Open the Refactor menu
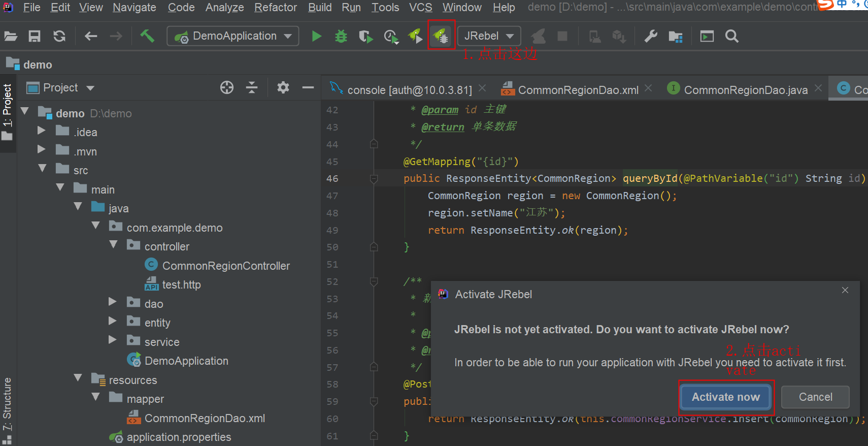This screenshot has width=868, height=446. point(276,8)
